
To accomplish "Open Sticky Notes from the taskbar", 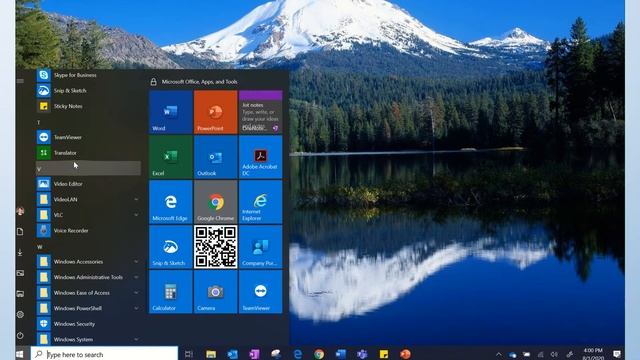I will coord(384,354).
